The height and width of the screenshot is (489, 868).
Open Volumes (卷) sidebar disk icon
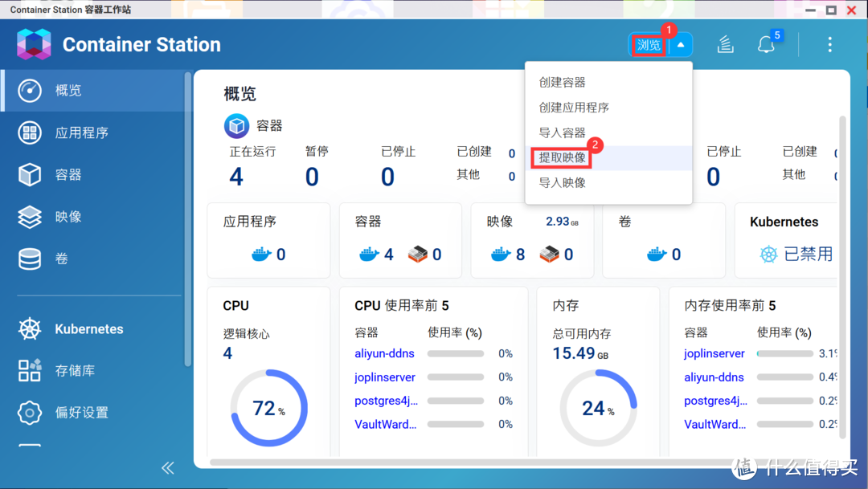(30, 259)
